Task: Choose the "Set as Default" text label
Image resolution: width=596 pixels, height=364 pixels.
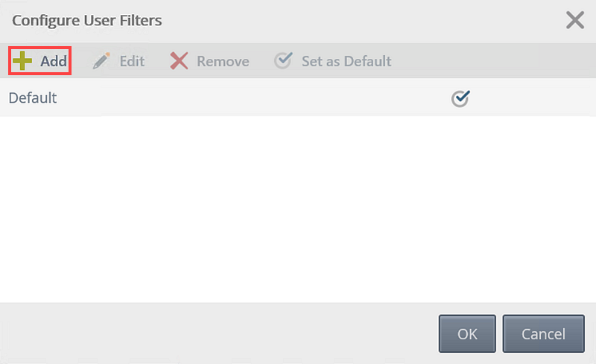Action: click(x=346, y=61)
